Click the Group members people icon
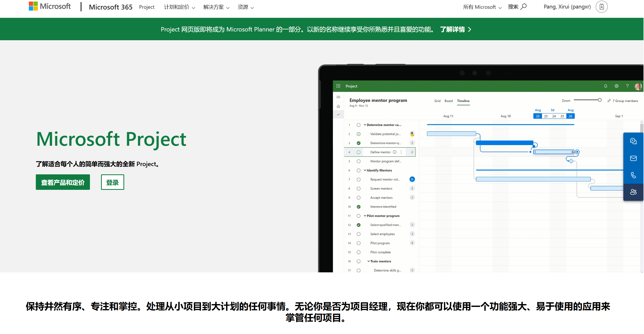 [609, 101]
